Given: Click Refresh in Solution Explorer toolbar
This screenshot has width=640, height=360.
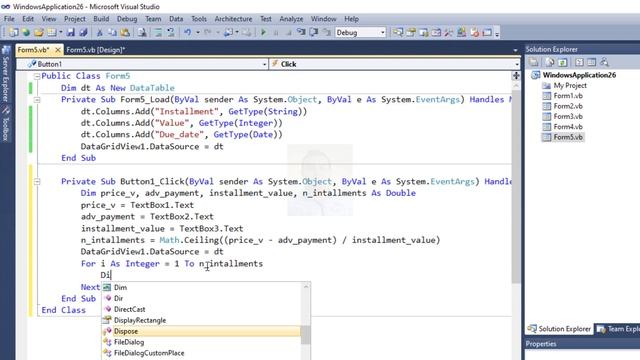Looking at the screenshot, I should [562, 62].
